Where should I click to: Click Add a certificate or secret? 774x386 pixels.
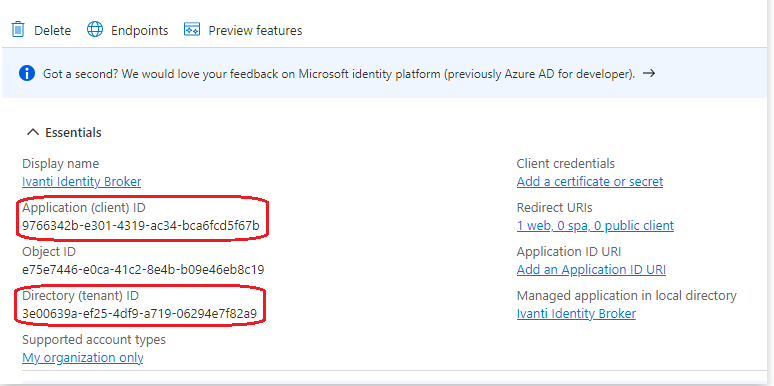pyautogui.click(x=590, y=182)
